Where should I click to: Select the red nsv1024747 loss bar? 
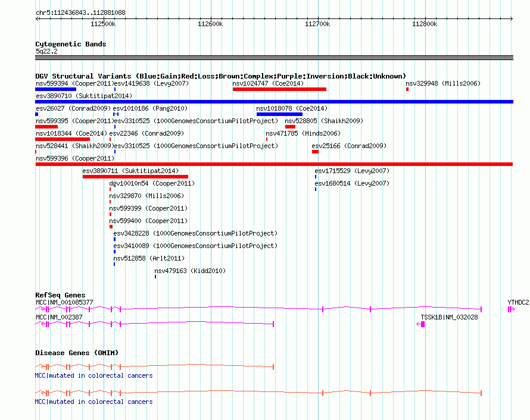(279, 89)
